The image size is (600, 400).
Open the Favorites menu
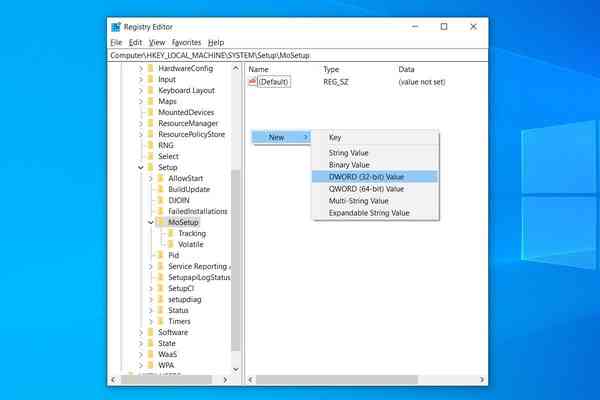coord(185,43)
